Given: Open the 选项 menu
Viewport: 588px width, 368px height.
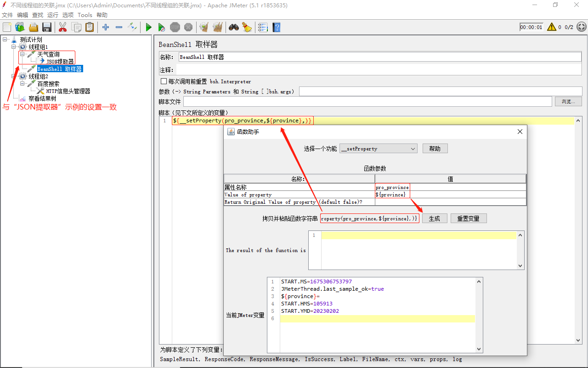Looking at the screenshot, I should pyautogui.click(x=68, y=15).
